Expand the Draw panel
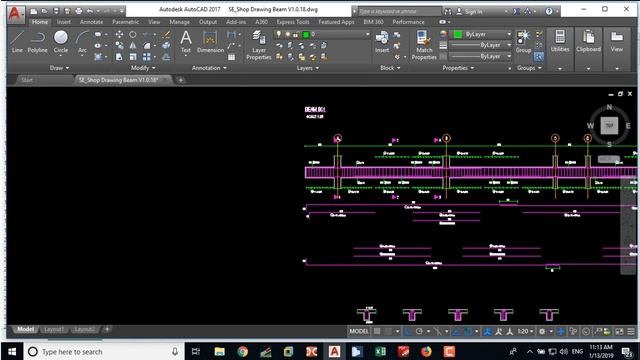The image size is (640, 360). pyautogui.click(x=60, y=68)
